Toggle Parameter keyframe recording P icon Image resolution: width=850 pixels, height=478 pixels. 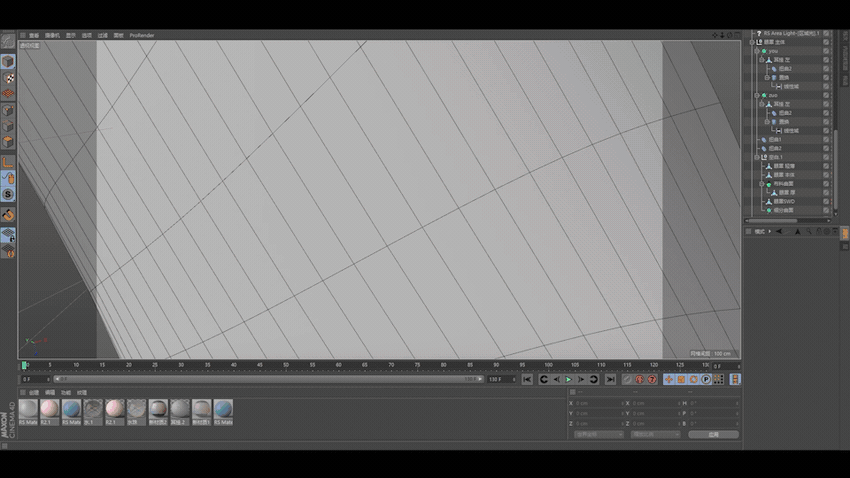click(x=706, y=379)
